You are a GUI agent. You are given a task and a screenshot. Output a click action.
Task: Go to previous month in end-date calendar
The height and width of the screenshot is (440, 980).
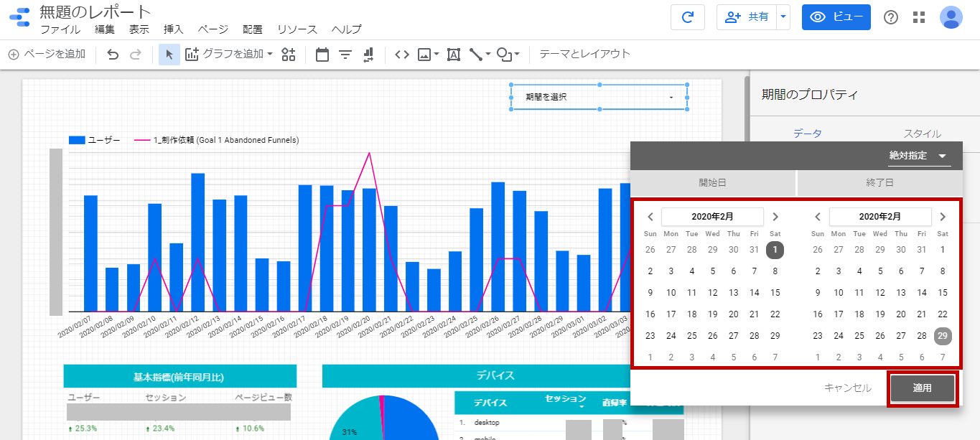(x=818, y=217)
